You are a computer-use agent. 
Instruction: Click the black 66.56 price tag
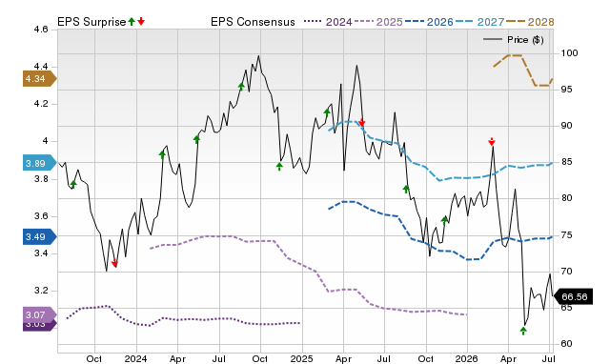573,296
